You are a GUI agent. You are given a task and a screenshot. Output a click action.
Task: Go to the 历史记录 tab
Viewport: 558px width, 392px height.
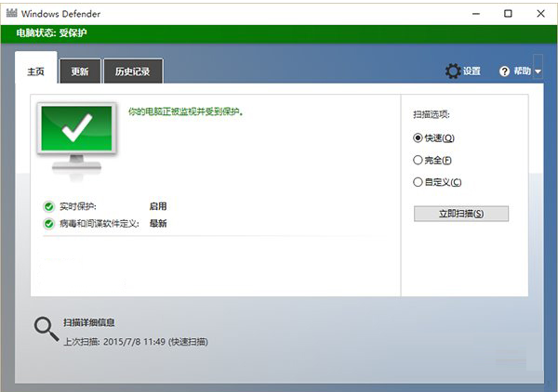(x=131, y=72)
